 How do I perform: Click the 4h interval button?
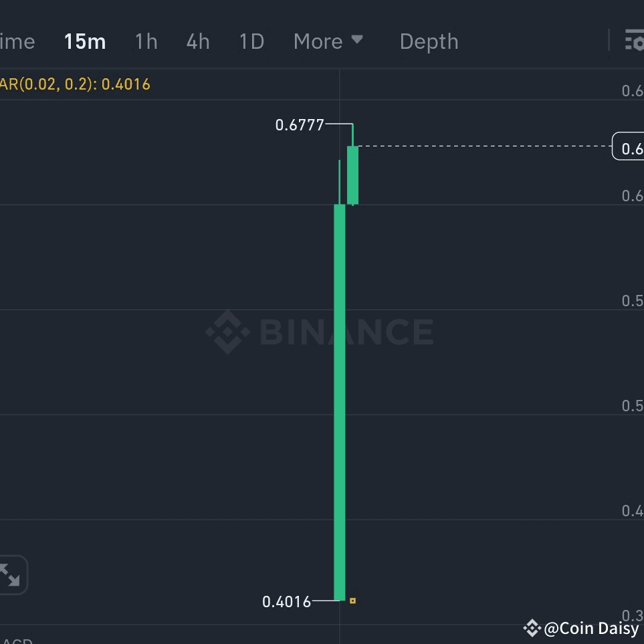[x=197, y=41]
